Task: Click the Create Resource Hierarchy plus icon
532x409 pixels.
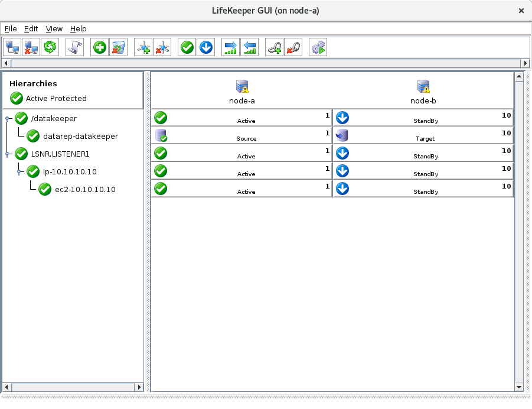Action: pos(100,47)
